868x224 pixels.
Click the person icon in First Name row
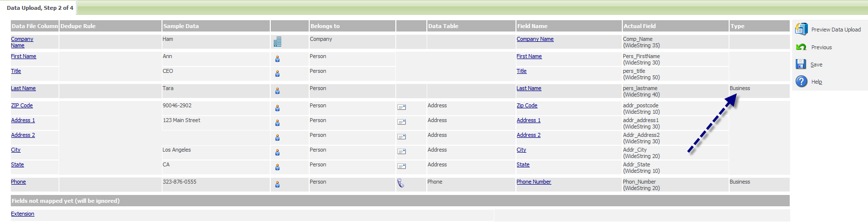277,59
